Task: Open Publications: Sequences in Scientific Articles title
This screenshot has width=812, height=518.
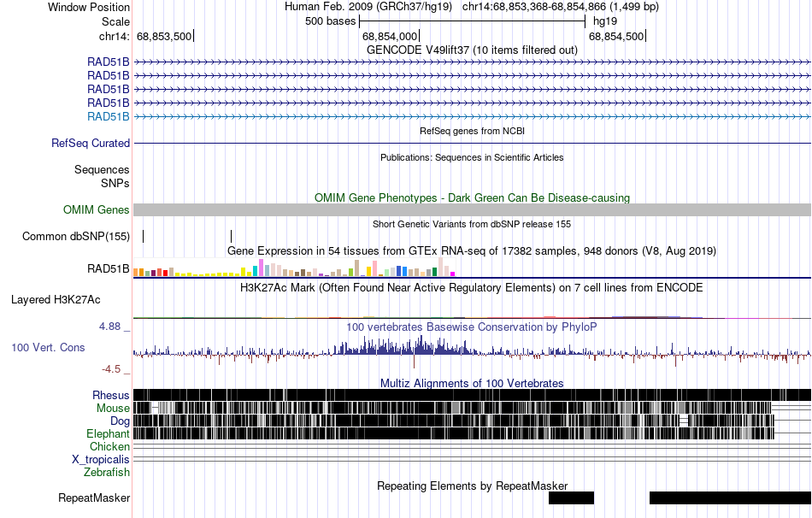Action: [x=472, y=157]
